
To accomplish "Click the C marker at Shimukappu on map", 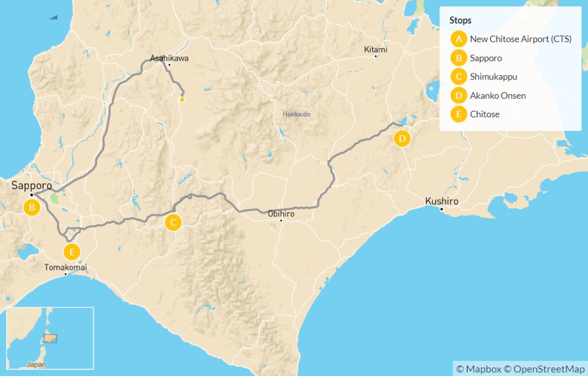I will pyautogui.click(x=173, y=222).
